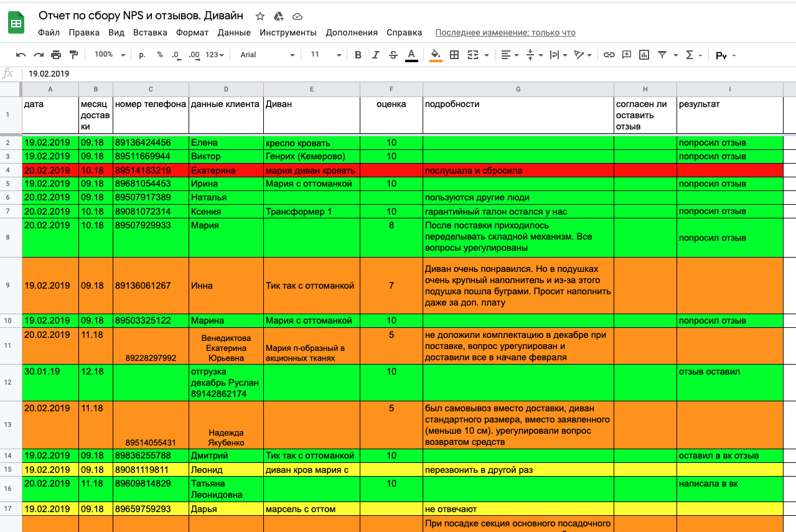Open the Данные menu
This screenshot has height=532, width=796.
(x=234, y=32)
